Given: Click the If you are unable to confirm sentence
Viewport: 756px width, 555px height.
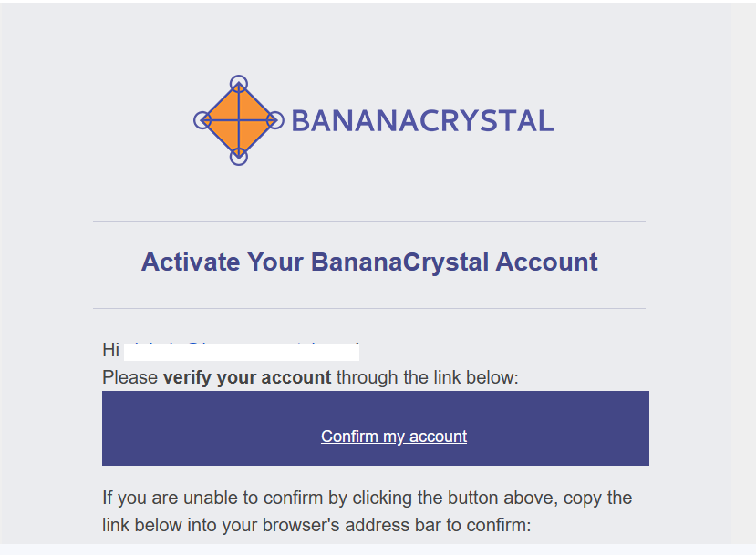Looking at the screenshot, I should (367, 511).
